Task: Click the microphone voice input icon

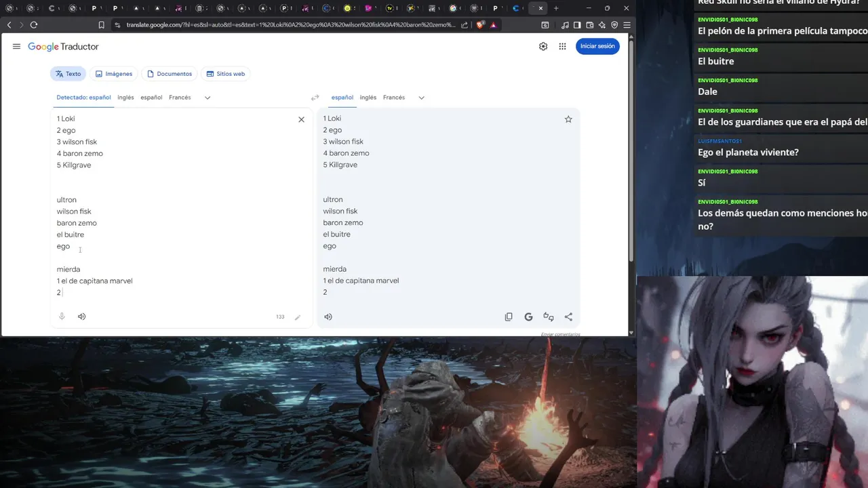Action: point(62,317)
